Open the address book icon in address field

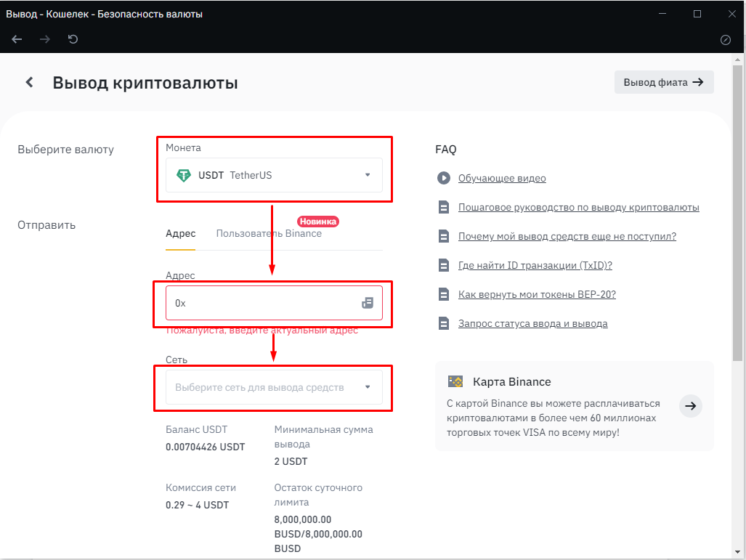tap(368, 303)
